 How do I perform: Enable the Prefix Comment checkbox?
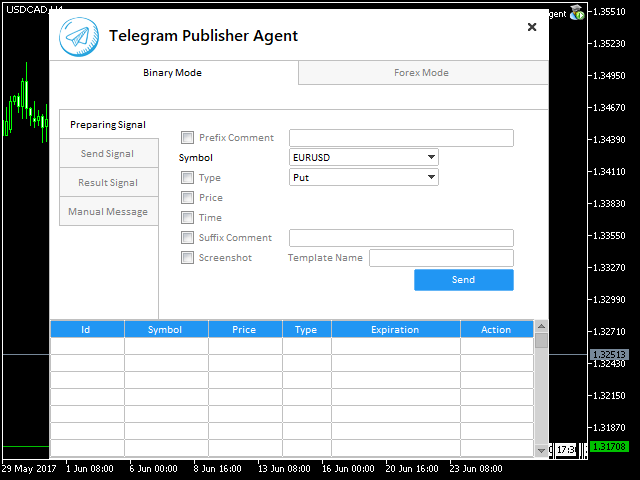pos(187,138)
